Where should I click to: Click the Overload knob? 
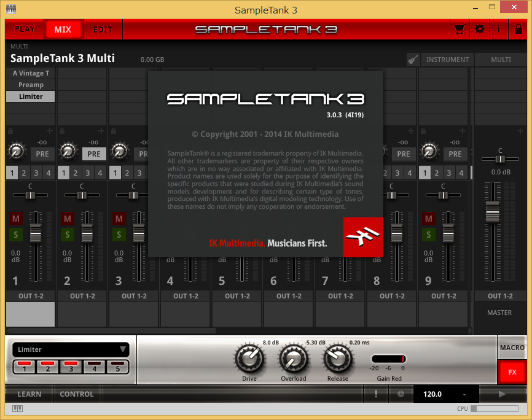(x=294, y=359)
